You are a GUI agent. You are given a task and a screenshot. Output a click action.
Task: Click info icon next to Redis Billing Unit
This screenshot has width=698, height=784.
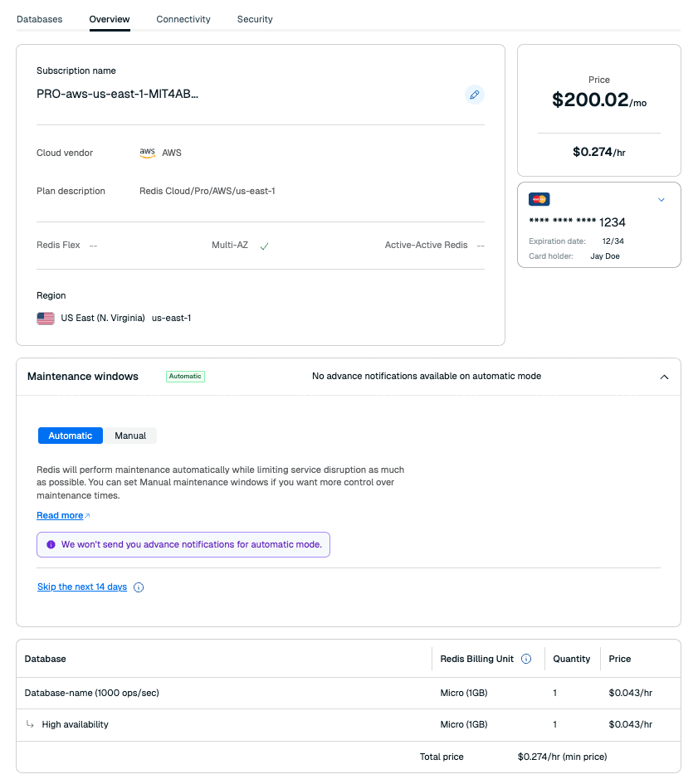[526, 659]
